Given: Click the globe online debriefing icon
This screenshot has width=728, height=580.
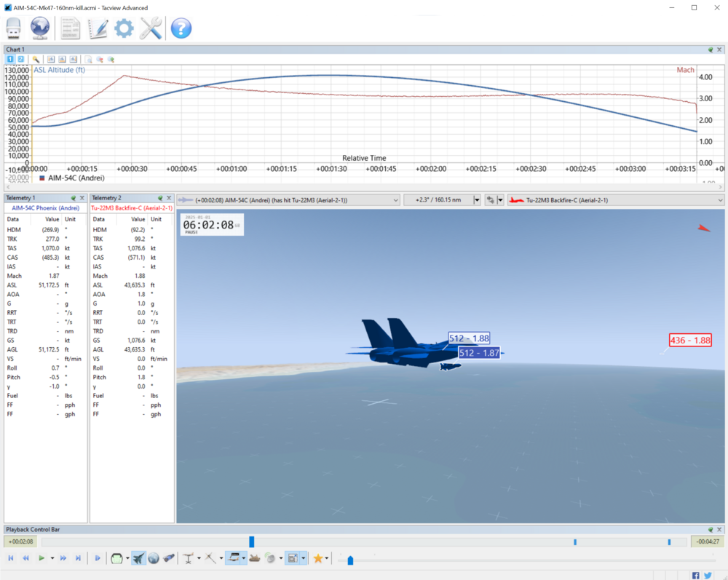Looking at the screenshot, I should pyautogui.click(x=40, y=28).
